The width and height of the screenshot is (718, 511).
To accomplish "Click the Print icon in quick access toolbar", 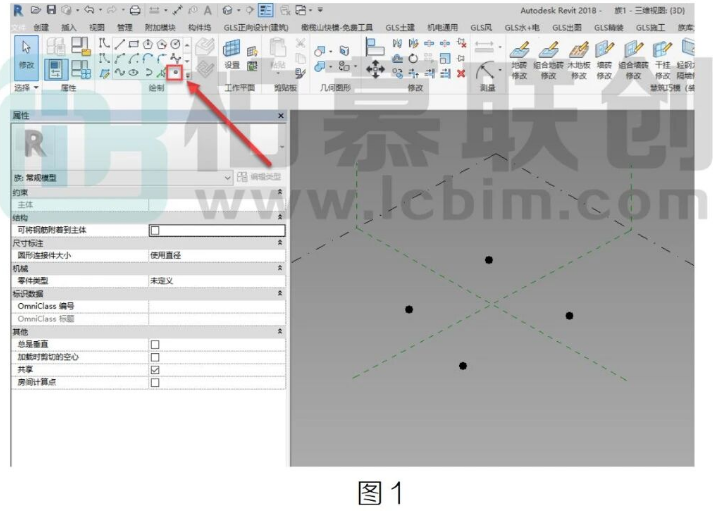I will pyautogui.click(x=135, y=10).
